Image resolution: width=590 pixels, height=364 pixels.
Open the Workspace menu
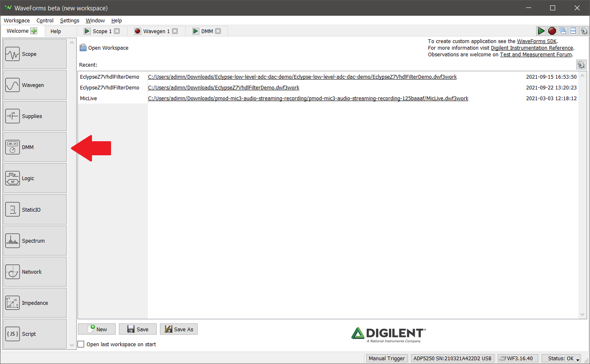pos(17,20)
